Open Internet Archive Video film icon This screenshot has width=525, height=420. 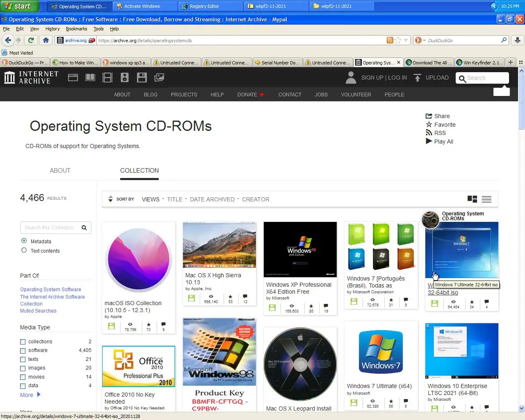[107, 78]
